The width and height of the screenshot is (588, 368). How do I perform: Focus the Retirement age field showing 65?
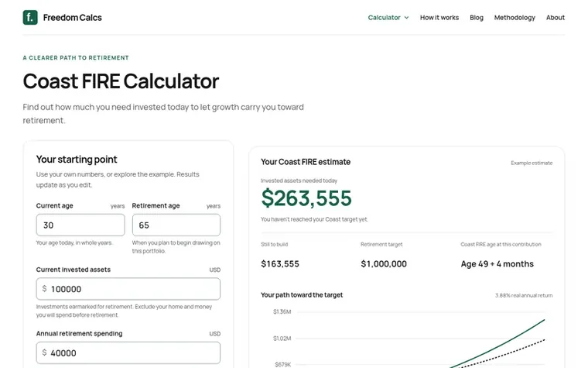(x=176, y=225)
